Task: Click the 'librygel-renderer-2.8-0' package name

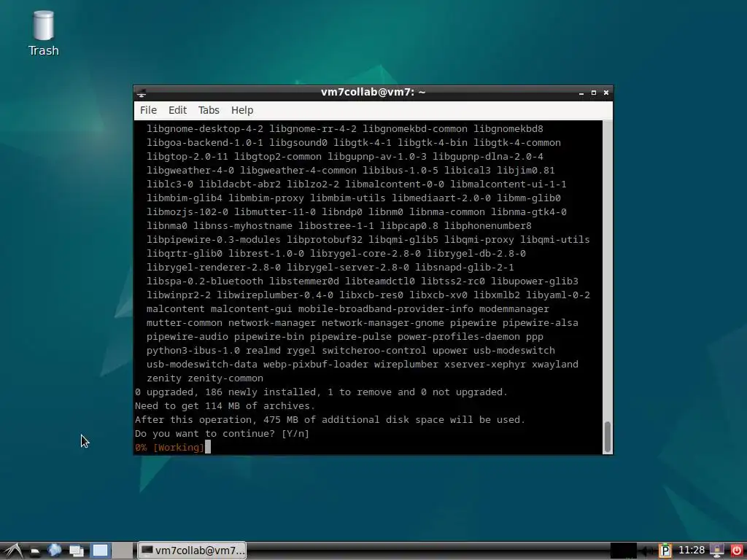Action: 214,268
